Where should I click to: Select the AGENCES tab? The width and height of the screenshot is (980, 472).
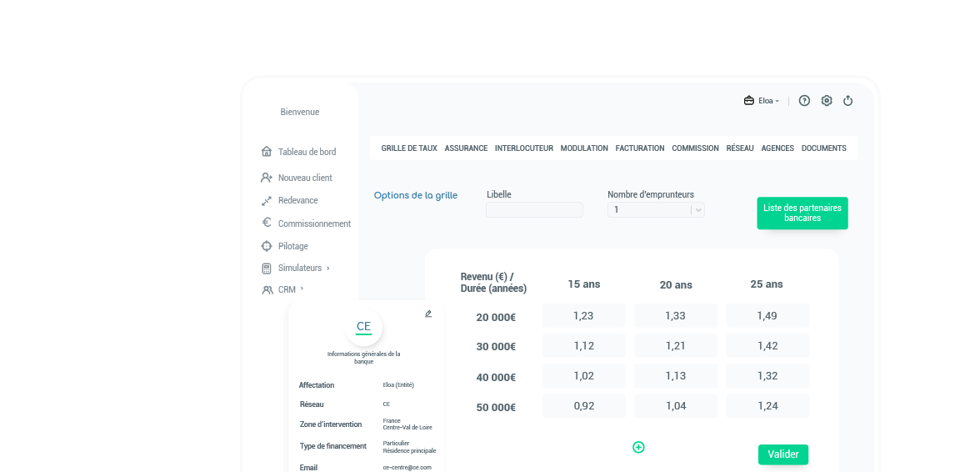(777, 148)
